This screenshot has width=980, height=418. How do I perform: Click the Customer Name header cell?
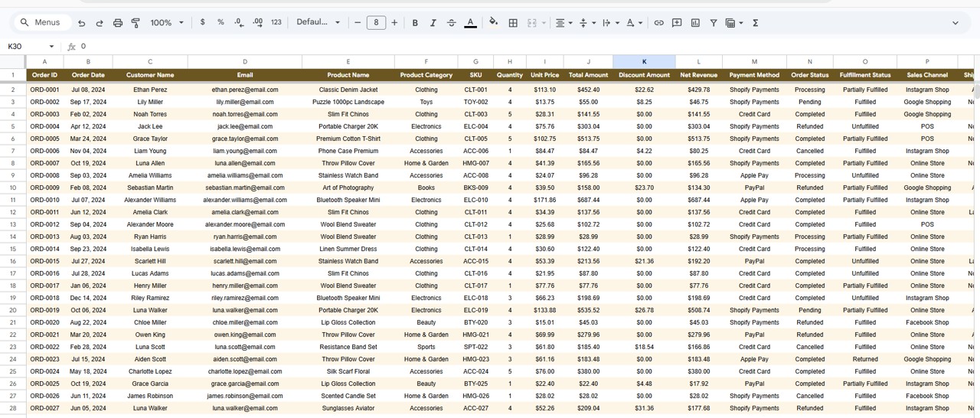pyautogui.click(x=150, y=75)
